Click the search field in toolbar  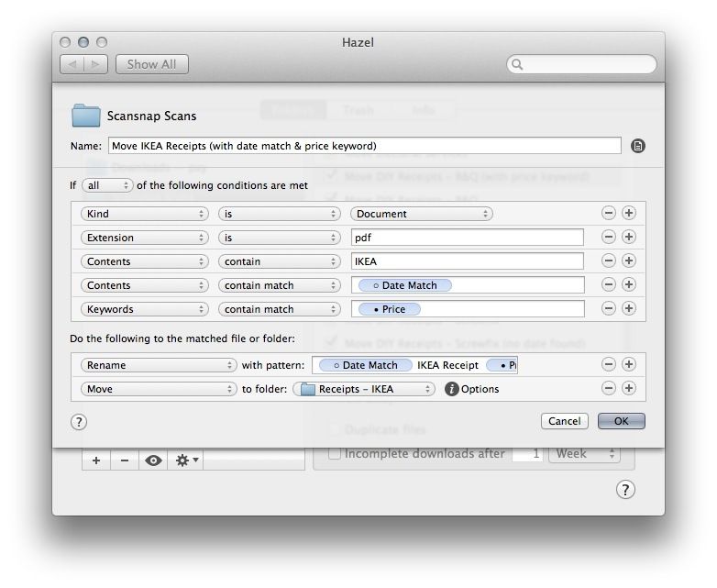[581, 64]
